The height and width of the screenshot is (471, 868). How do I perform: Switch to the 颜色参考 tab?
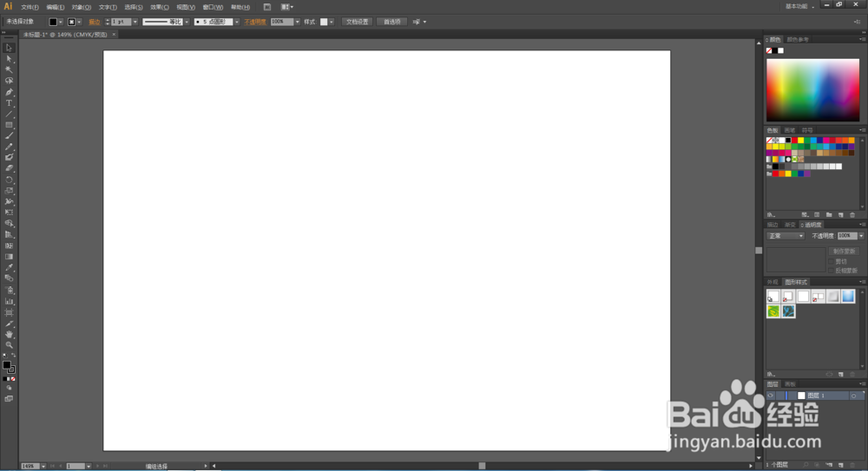[798, 40]
